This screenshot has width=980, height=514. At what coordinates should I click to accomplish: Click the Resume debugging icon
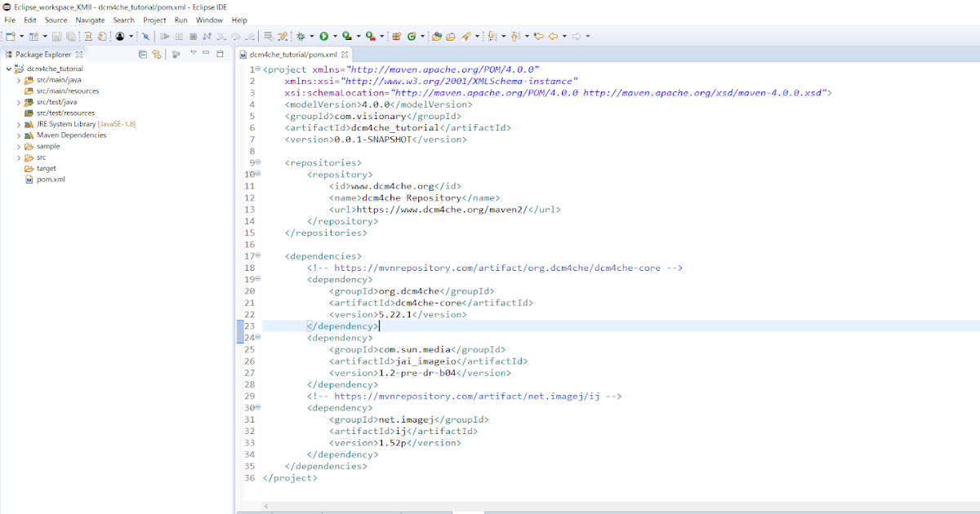tap(165, 35)
